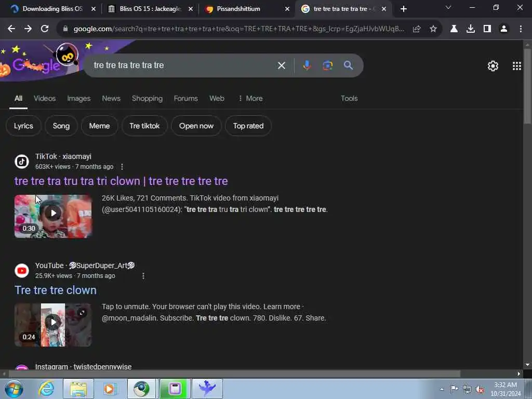Open the Google apps grid
Image resolution: width=532 pixels, height=399 pixels.
coord(517,66)
